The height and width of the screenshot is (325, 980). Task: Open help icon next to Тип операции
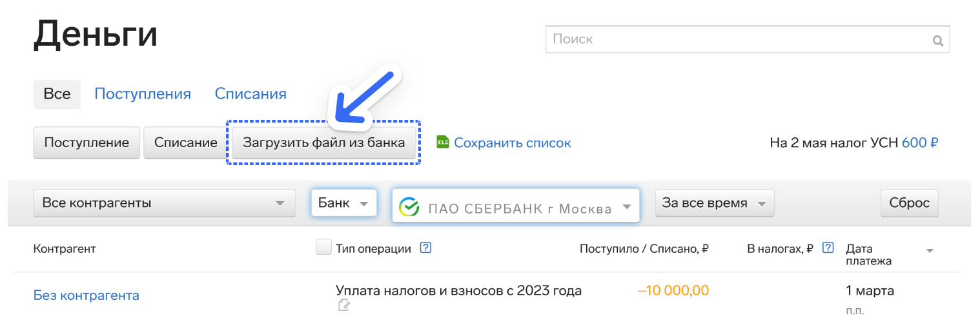[x=425, y=248]
